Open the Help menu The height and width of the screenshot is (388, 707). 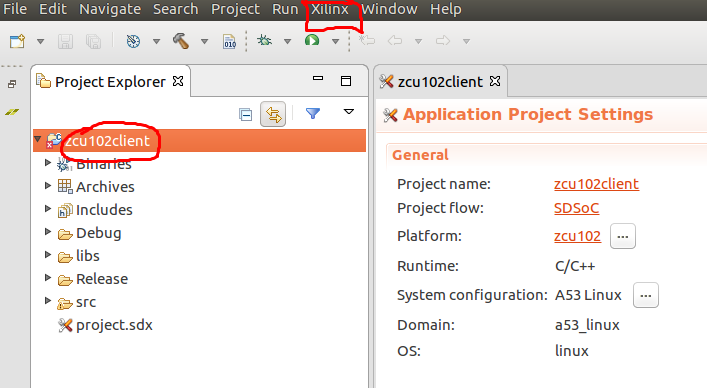(x=445, y=9)
